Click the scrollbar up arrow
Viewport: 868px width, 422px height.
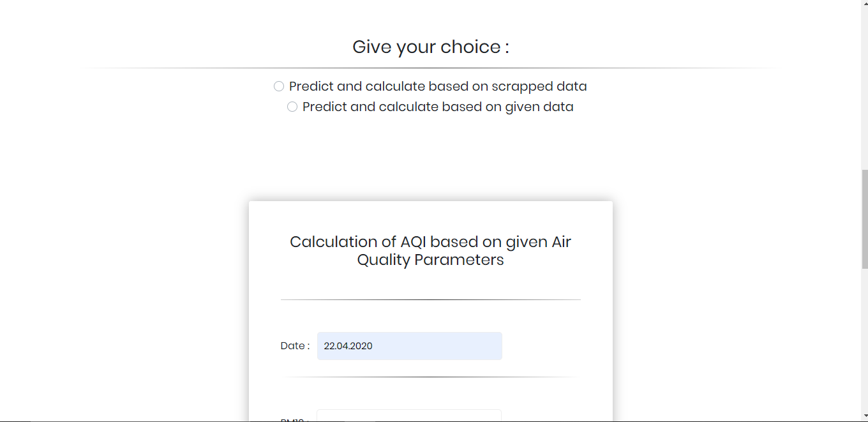point(864,4)
